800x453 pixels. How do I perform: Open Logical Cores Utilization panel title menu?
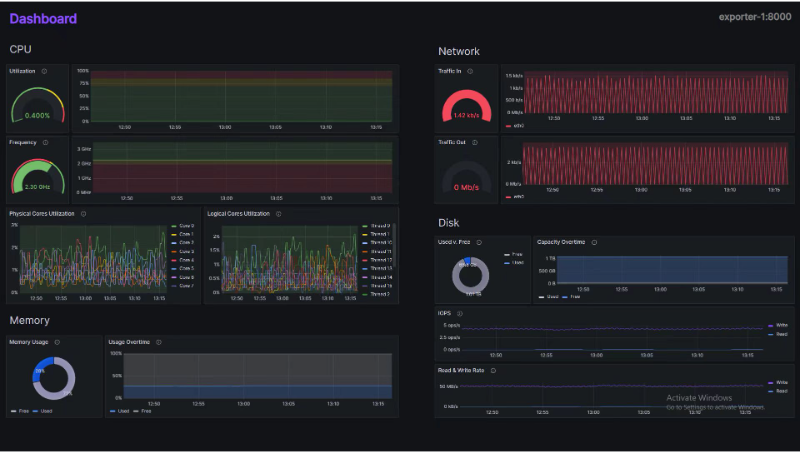[x=239, y=214]
